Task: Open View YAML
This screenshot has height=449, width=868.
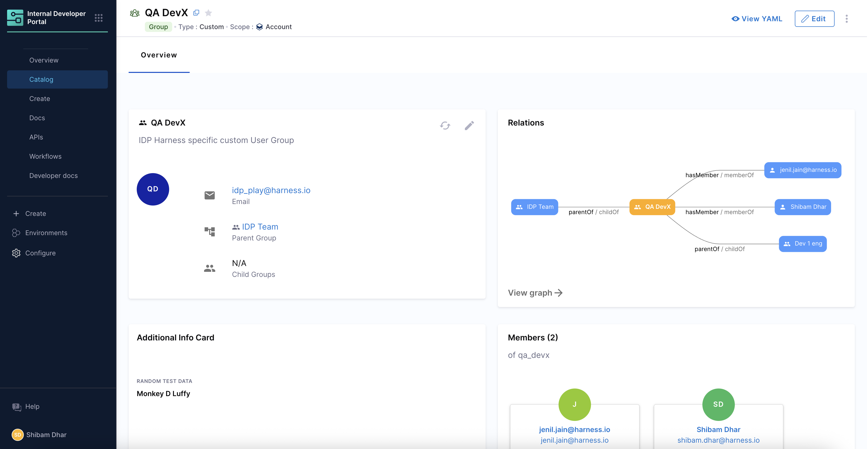Action: [x=757, y=19]
